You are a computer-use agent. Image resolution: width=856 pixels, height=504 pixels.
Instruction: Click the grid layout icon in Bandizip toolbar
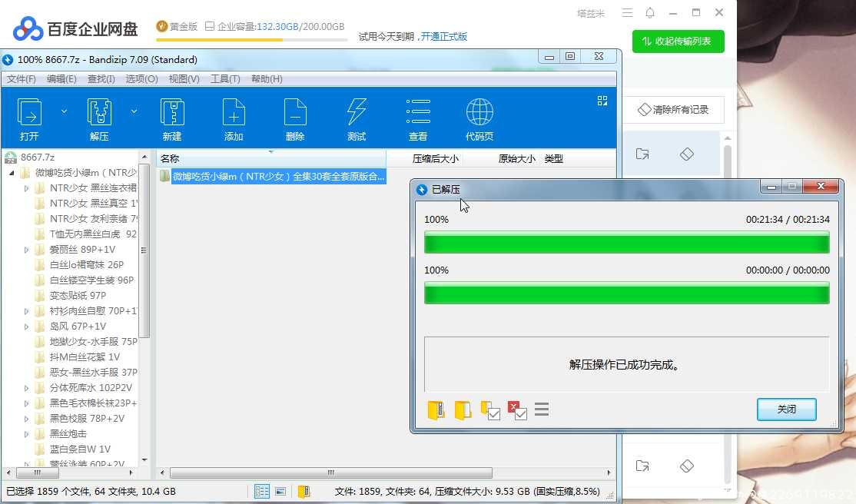click(x=602, y=101)
